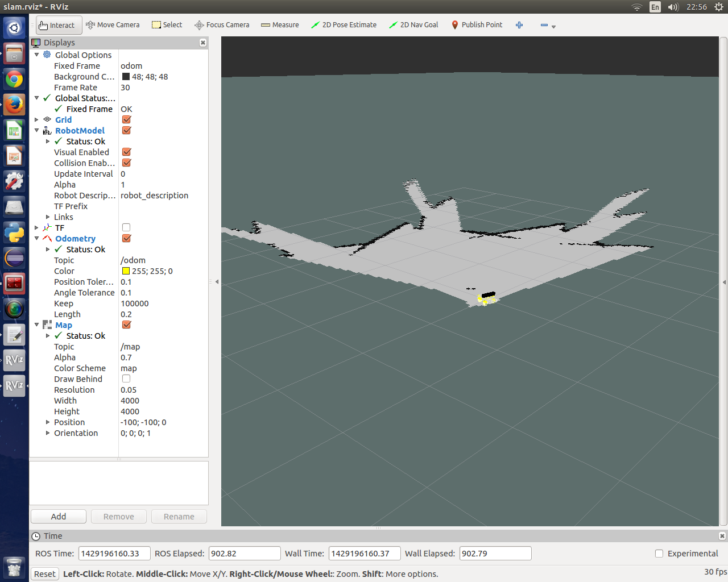Uncheck Visual Enabled
Viewport: 728px width, 582px height.
[x=126, y=152]
